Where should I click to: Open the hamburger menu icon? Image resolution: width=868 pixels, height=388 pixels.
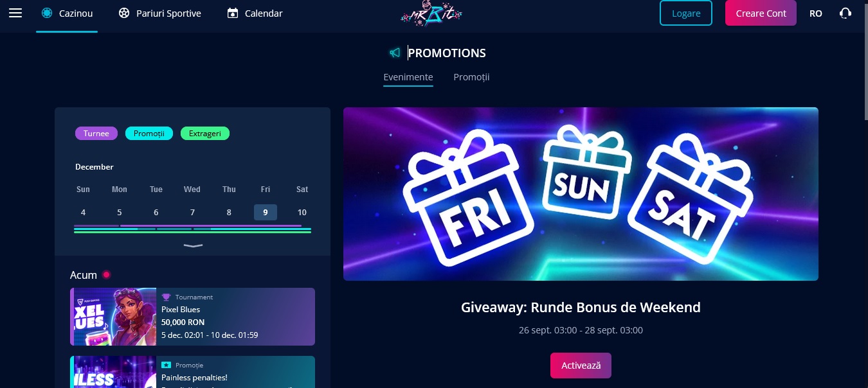tap(15, 13)
